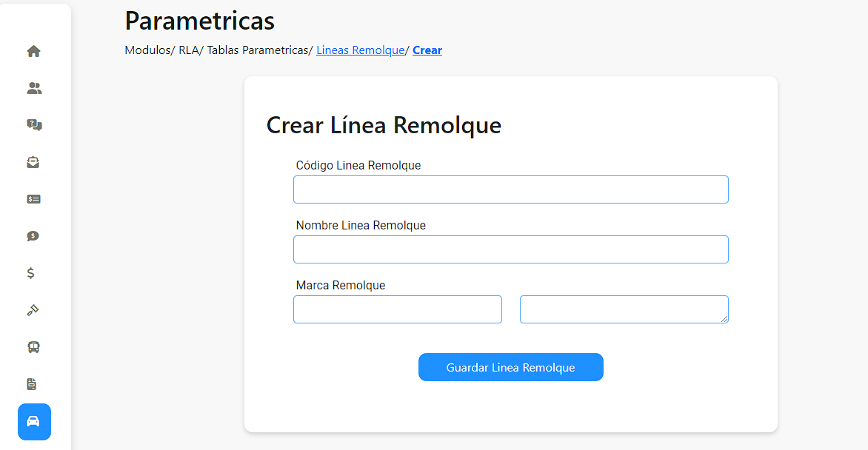Focus the Código Linea Remolque field
The height and width of the screenshot is (450, 868).
tap(511, 189)
